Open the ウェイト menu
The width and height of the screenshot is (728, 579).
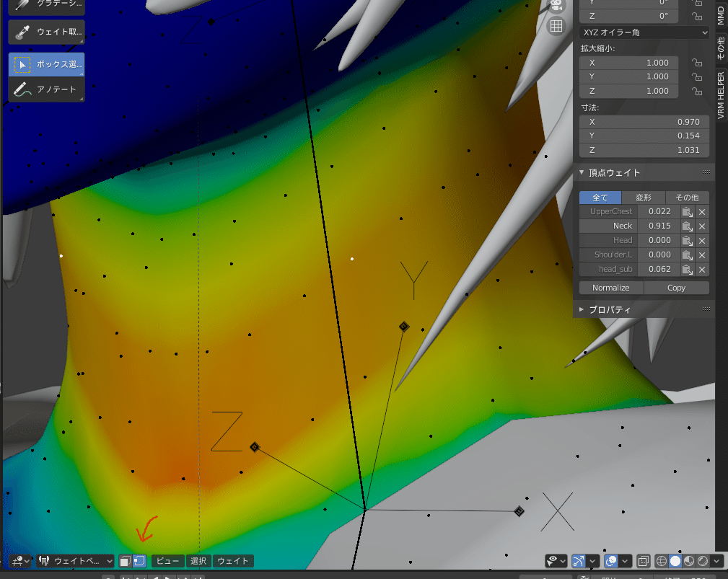[233, 562]
